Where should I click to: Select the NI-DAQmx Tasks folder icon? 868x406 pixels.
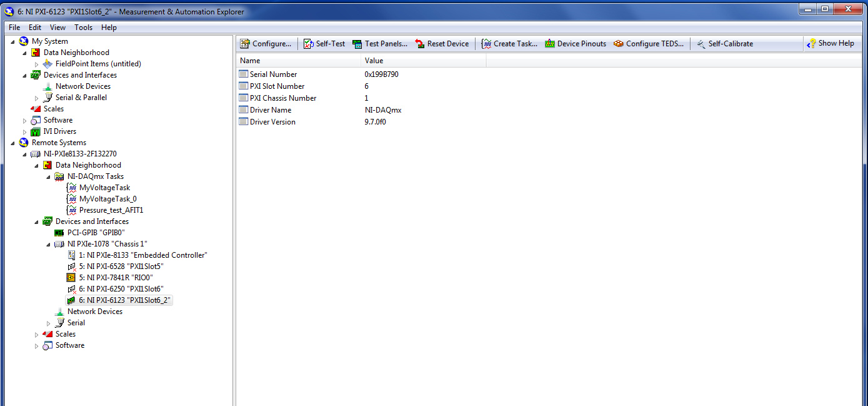pos(59,176)
